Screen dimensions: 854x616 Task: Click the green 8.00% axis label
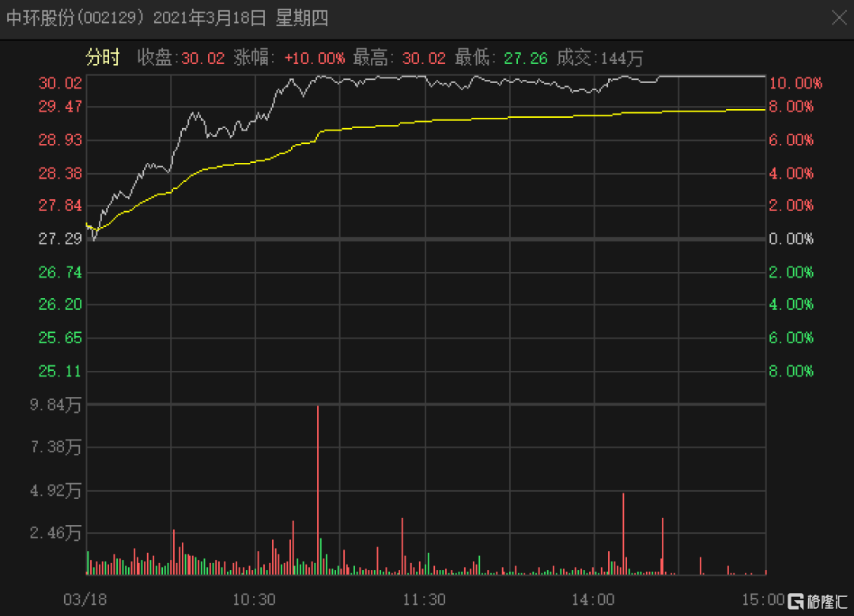tap(791, 371)
